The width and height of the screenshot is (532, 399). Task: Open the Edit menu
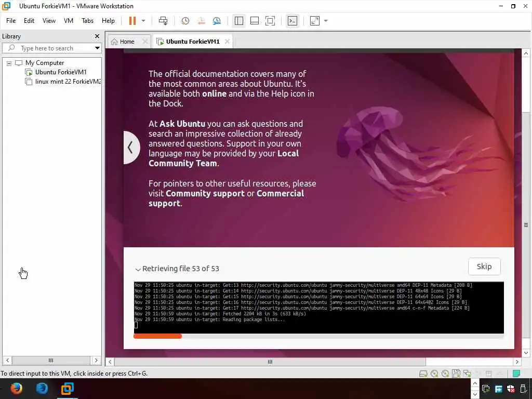[29, 21]
